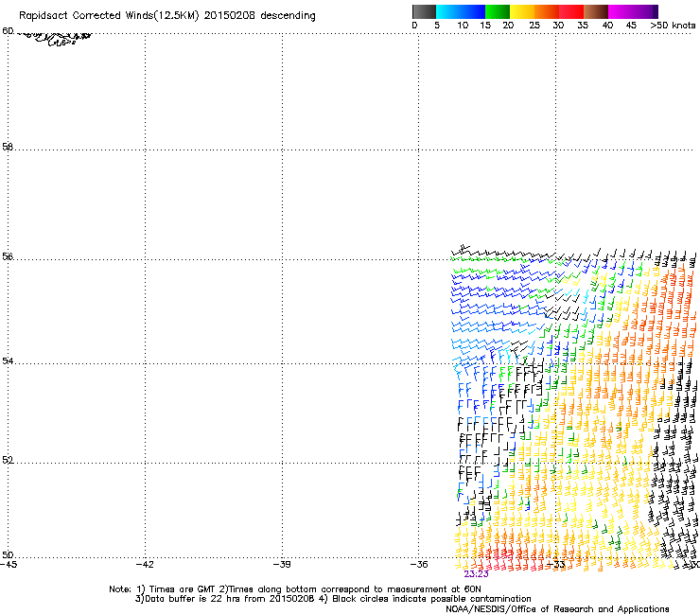Click the latitude label '60' on the left axis
Screen dimensions: 700x615
point(8,31)
